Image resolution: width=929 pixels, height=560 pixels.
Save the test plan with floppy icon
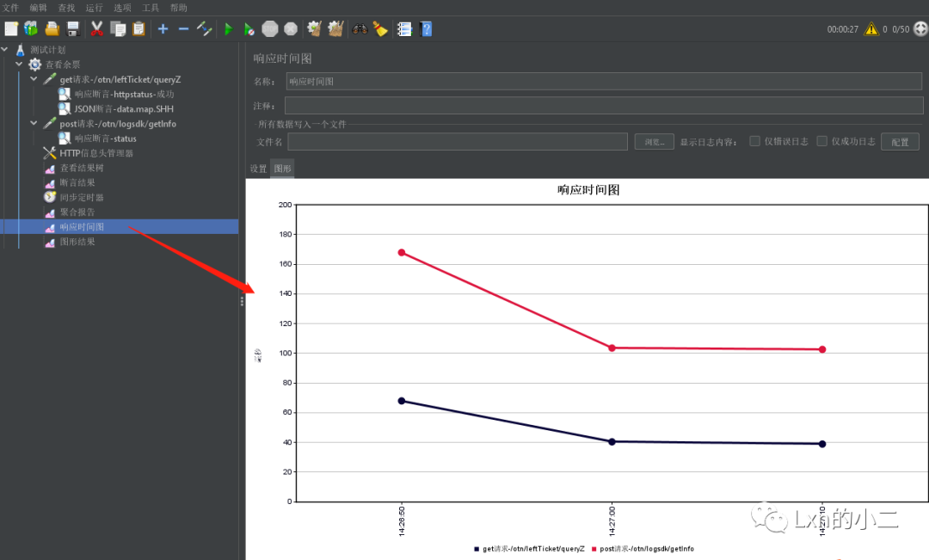tap(73, 28)
